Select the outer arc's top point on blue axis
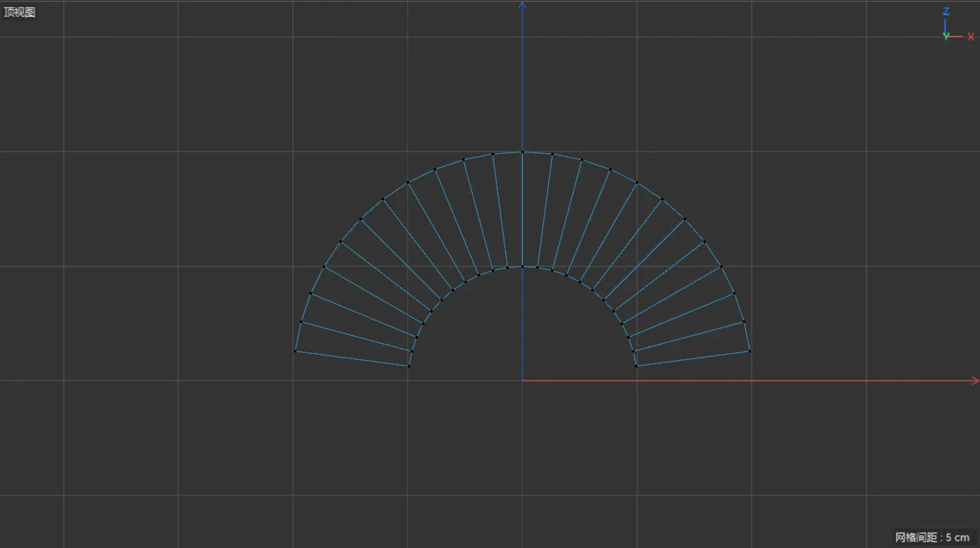The height and width of the screenshot is (548, 980). pyautogui.click(x=522, y=152)
